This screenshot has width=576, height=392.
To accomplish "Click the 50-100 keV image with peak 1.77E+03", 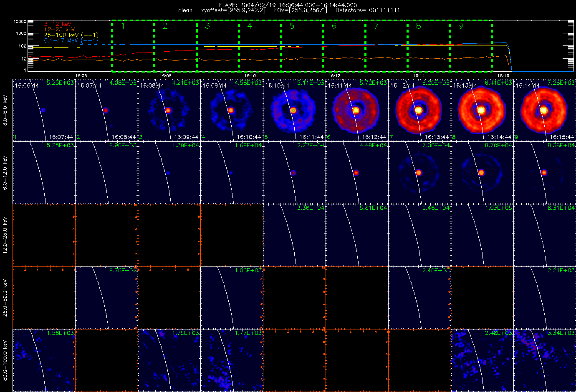I will [232, 360].
